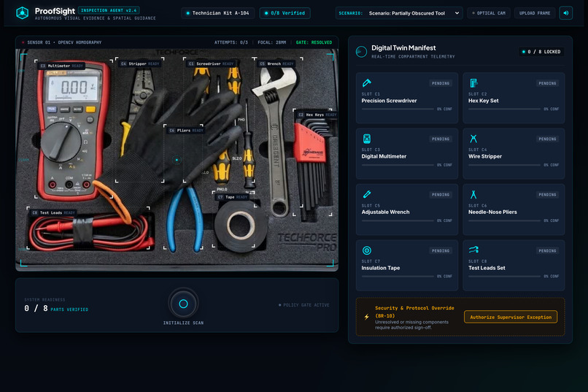Click Hex Key Set confidence bar
This screenshot has width=588, height=392.
click(504, 109)
